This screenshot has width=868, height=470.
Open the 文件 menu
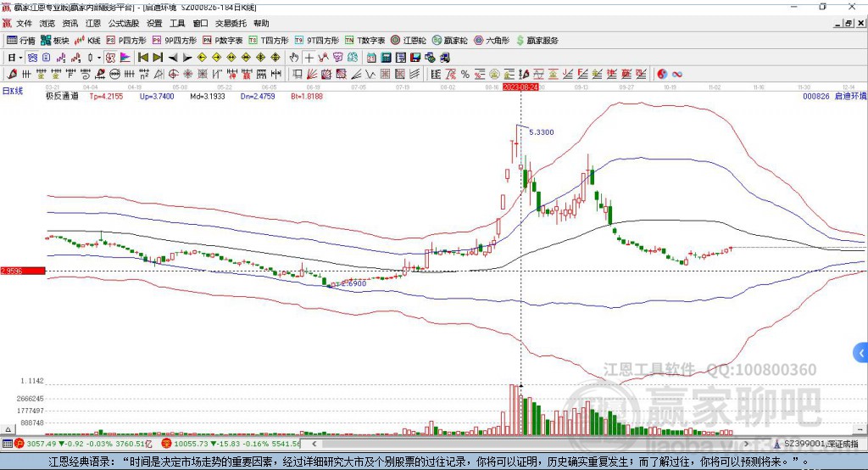coord(25,23)
